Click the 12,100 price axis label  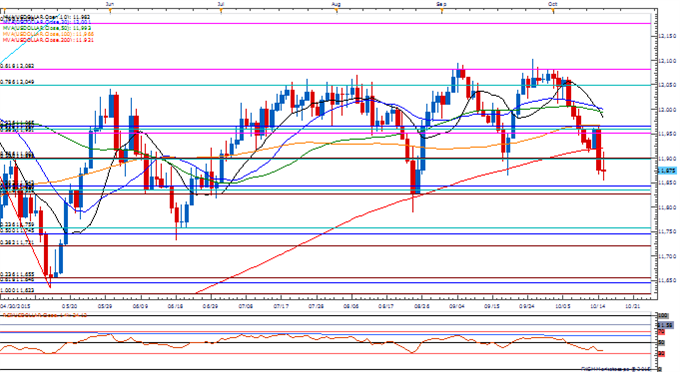668,61
